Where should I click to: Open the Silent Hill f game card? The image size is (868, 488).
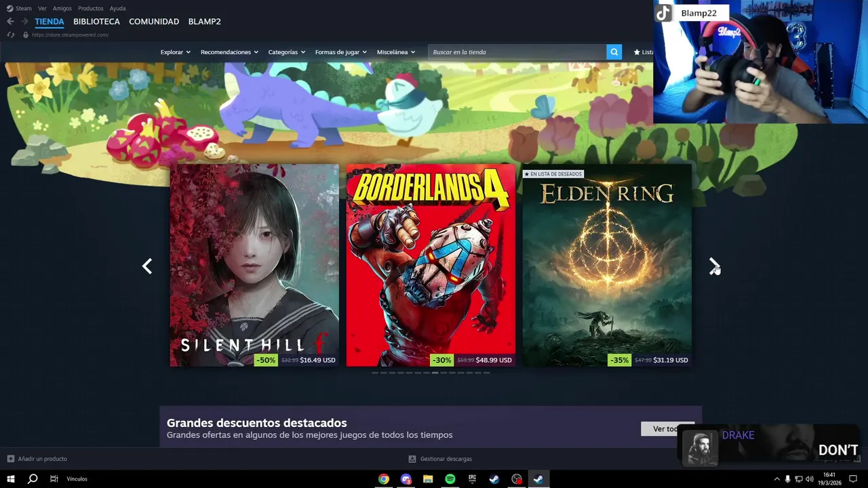click(x=254, y=265)
